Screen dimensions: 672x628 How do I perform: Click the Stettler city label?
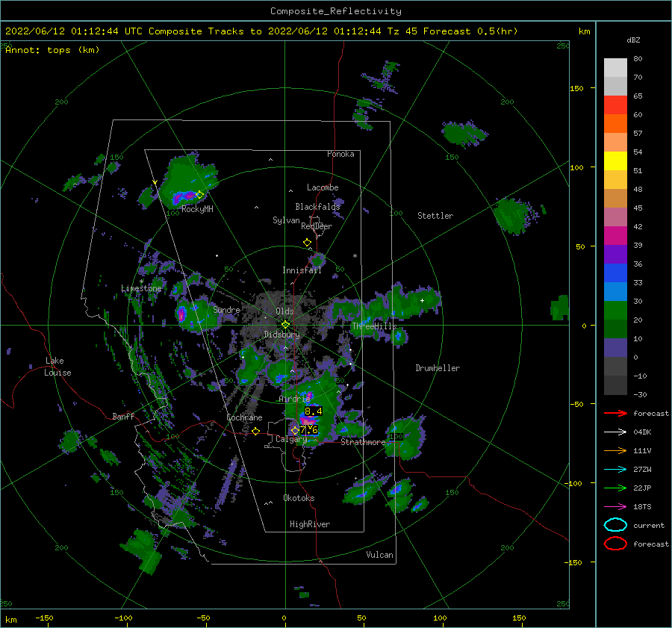point(435,216)
